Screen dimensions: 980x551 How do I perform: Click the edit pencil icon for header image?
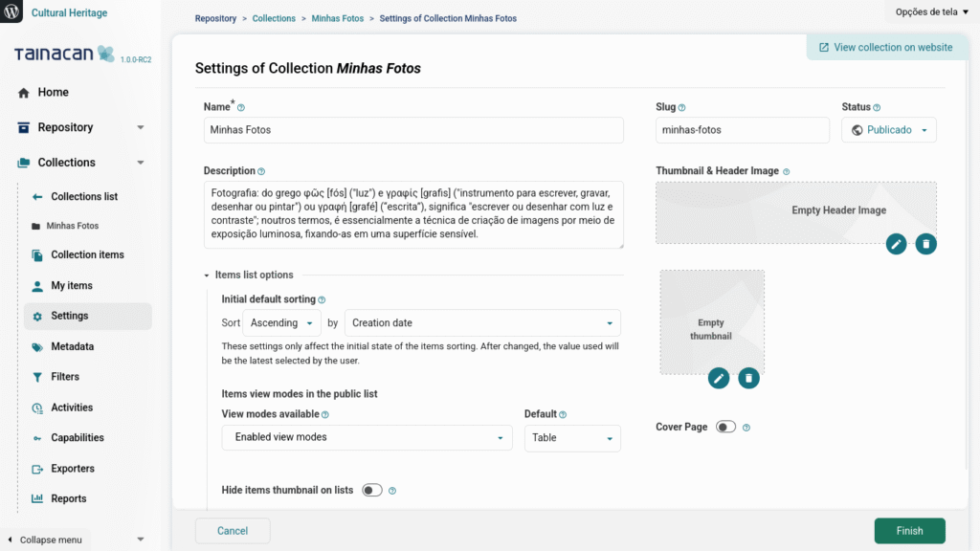tap(896, 244)
